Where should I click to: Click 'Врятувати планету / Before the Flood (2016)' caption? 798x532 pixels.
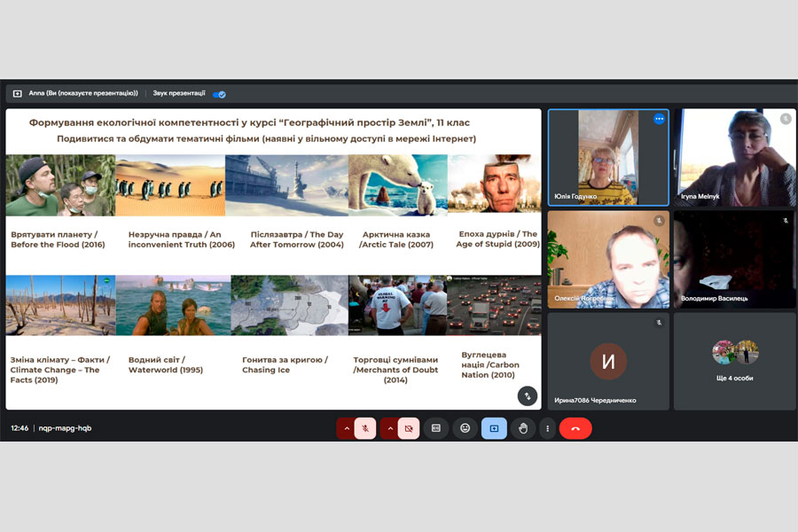(58, 239)
